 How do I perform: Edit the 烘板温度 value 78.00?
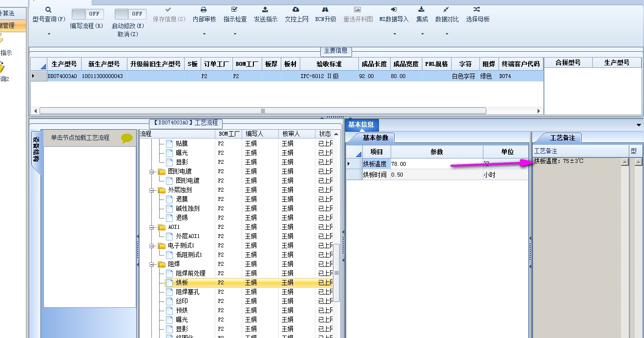click(x=436, y=164)
